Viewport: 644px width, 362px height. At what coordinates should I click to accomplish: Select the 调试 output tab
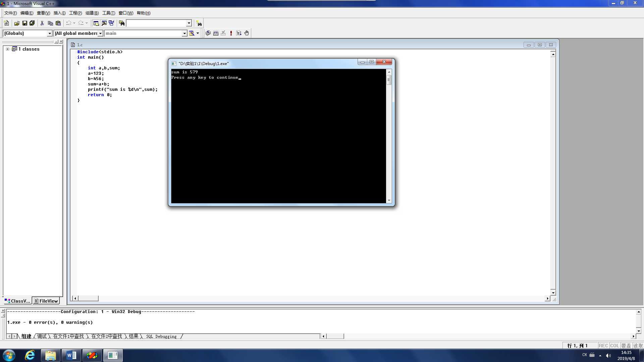42,336
